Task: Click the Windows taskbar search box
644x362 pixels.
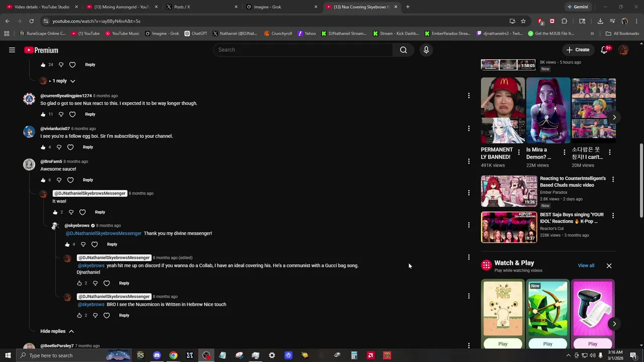Action: pyautogui.click(x=74, y=355)
